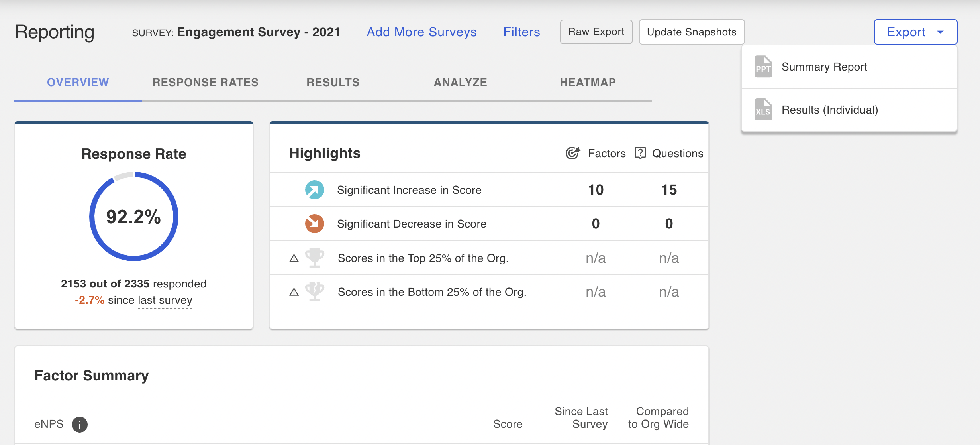Click 'Scores in the Bottom 25% of the Org.'
This screenshot has height=445, width=980.
coord(432,292)
